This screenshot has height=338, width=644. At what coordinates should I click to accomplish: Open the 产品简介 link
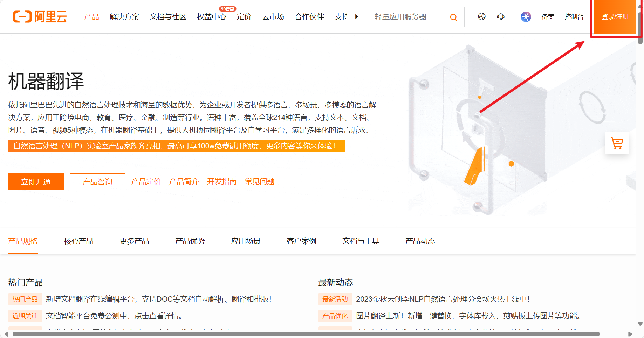coord(184,182)
